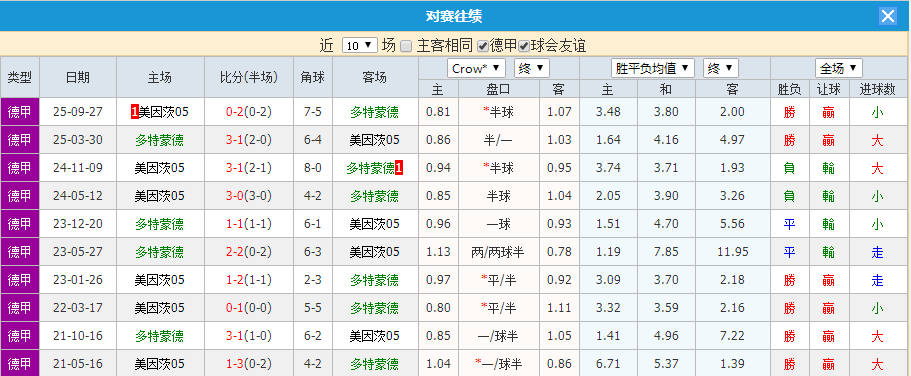
Task: Click the 3-1(1-0) score of 21-10-16 match
Action: coord(249,336)
